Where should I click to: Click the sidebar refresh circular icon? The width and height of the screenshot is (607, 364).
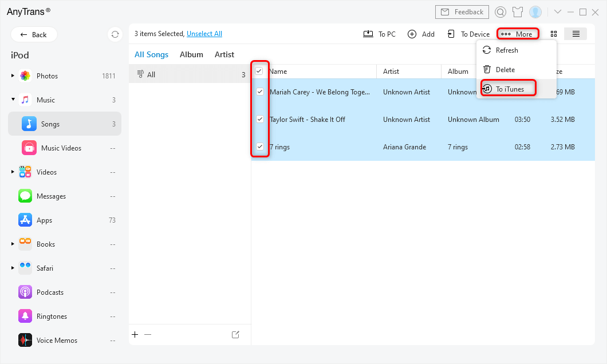(x=115, y=34)
